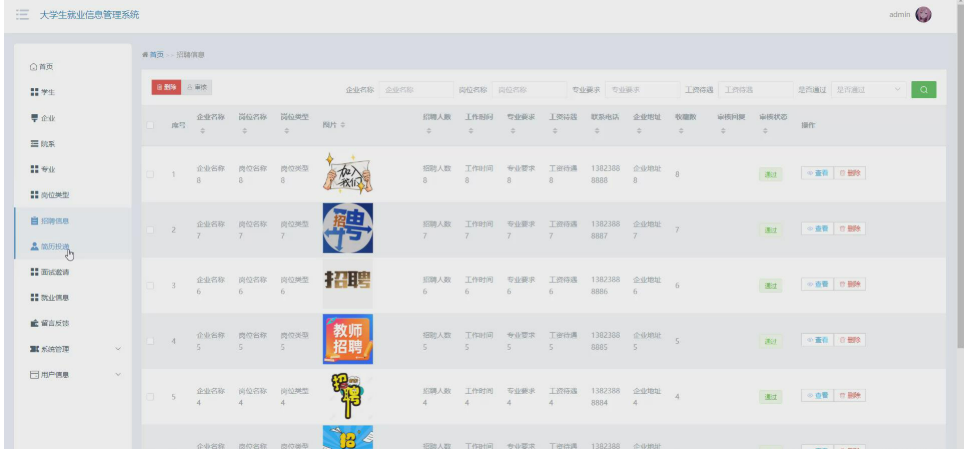Check the checkbox for row 3
The width and height of the screenshot is (964, 449).
coord(150,285)
